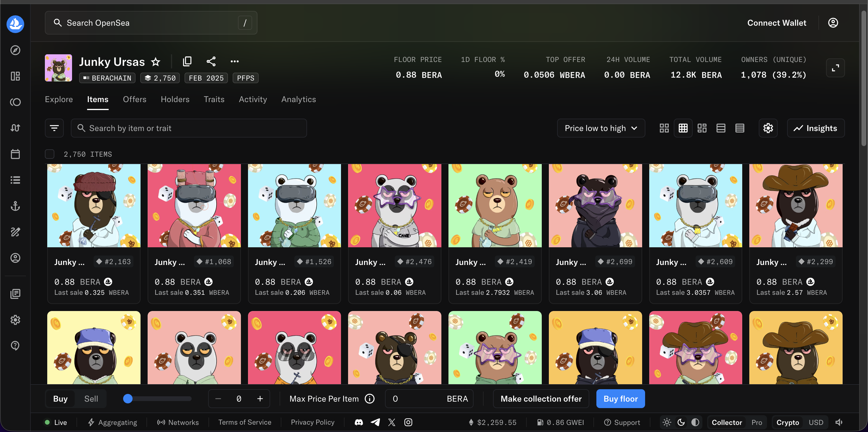Open the profile account icon in header
This screenshot has height=432, width=868.
[x=833, y=22]
